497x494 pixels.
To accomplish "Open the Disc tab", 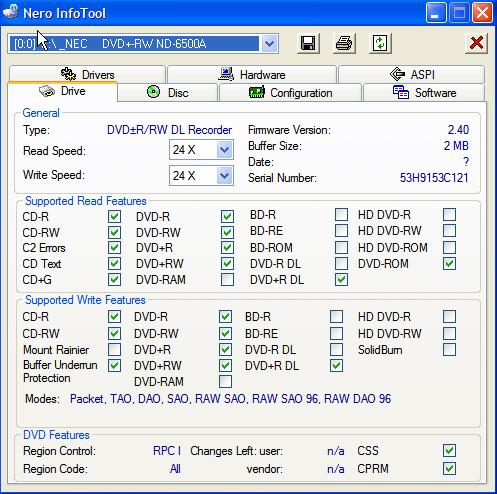I will [x=168, y=93].
